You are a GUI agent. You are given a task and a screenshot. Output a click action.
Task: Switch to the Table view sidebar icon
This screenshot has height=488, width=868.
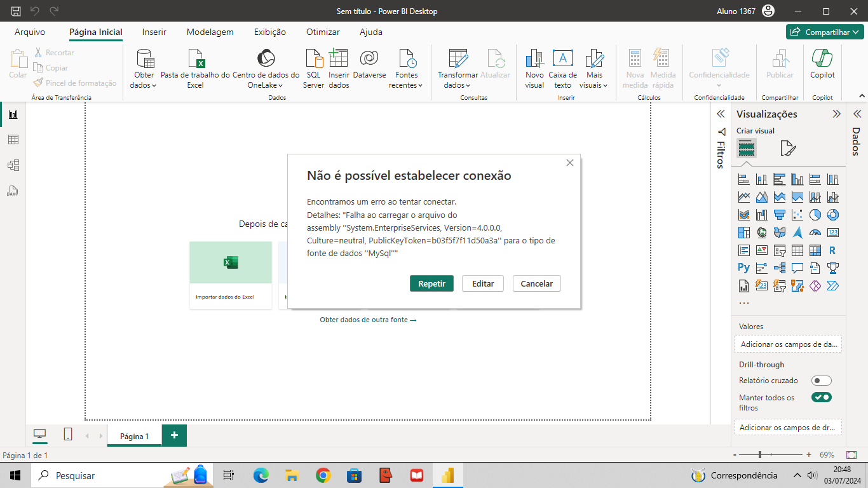[x=13, y=140]
